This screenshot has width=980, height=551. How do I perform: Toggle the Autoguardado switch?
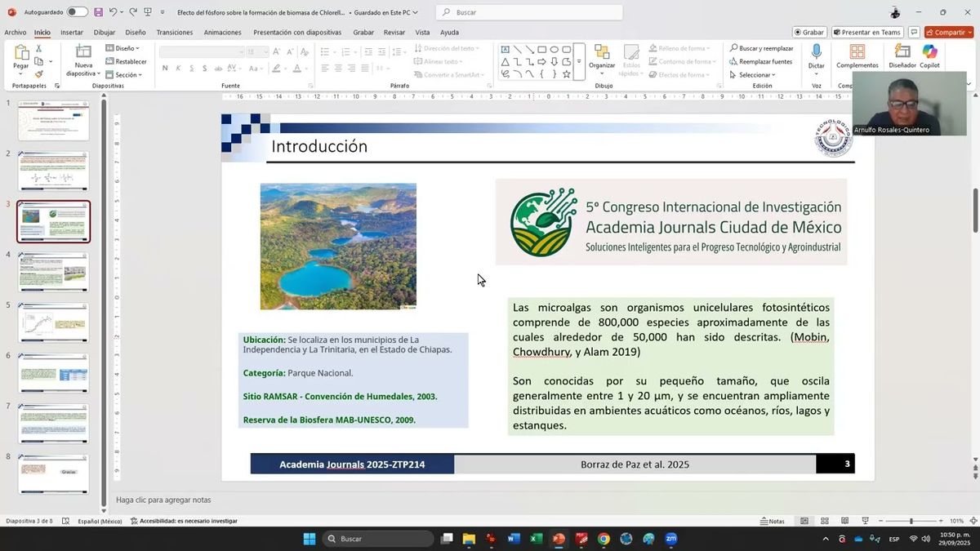[x=77, y=12]
